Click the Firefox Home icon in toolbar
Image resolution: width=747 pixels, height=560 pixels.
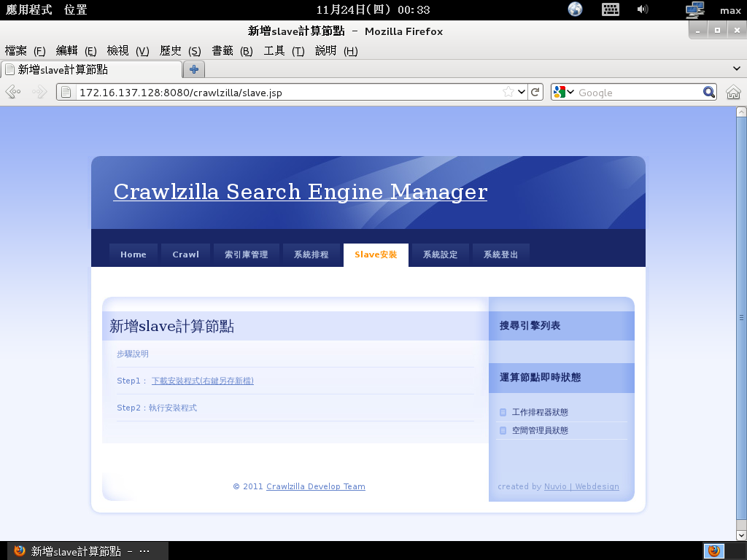point(733,93)
